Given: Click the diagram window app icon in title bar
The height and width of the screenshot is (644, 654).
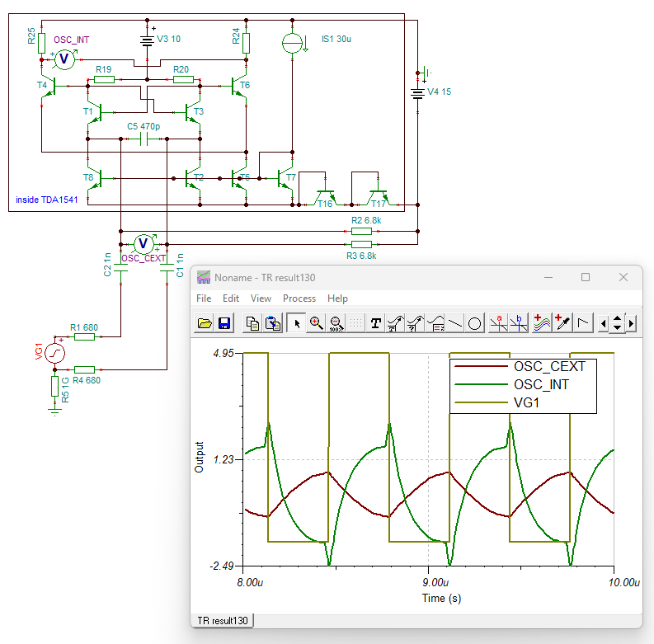Looking at the screenshot, I should point(204,277).
